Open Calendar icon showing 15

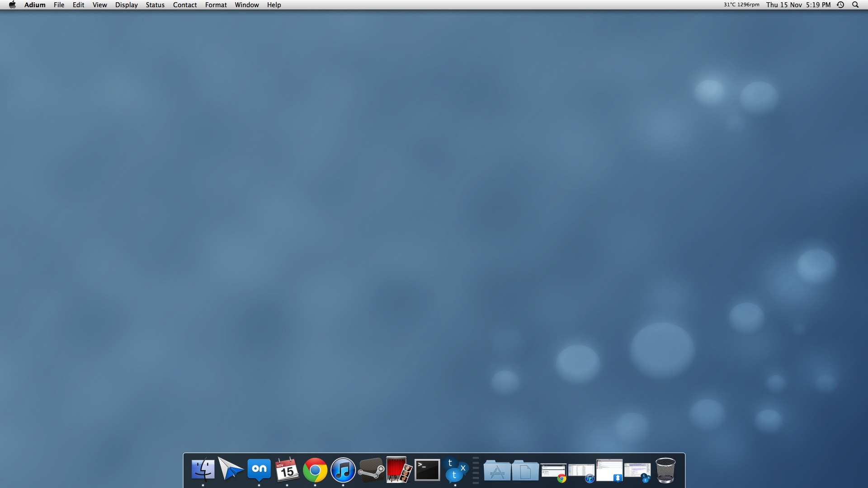click(x=287, y=470)
